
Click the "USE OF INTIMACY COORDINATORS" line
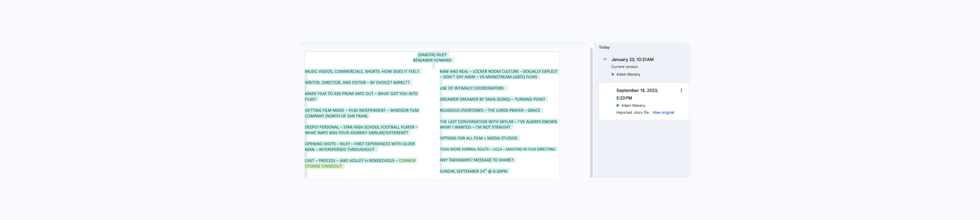pyautogui.click(x=471, y=88)
